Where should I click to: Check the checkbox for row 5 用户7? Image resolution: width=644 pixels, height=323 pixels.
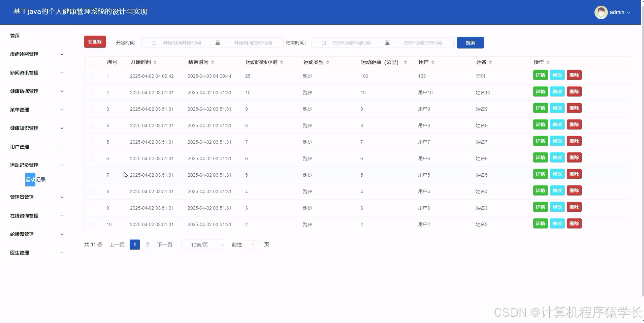point(90,142)
